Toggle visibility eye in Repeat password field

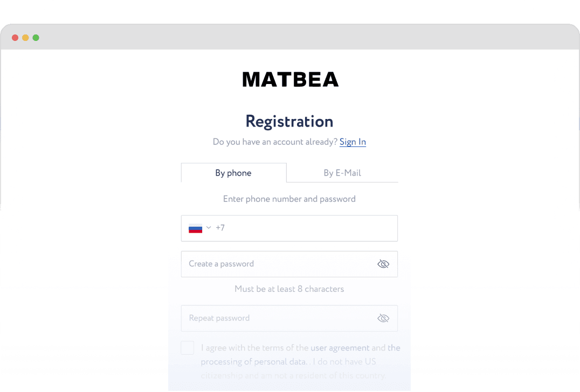(x=383, y=318)
